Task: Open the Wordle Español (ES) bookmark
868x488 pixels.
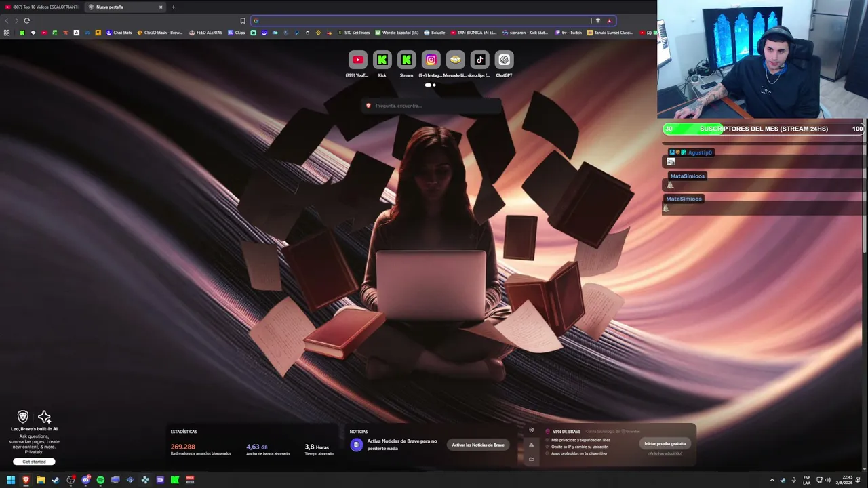Action: pos(397,33)
